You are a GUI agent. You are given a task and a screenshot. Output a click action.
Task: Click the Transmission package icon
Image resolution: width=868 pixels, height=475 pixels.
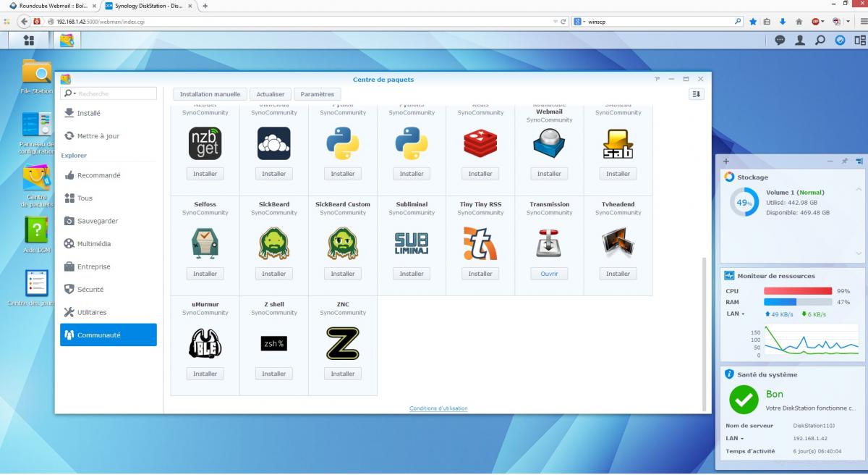click(x=549, y=243)
